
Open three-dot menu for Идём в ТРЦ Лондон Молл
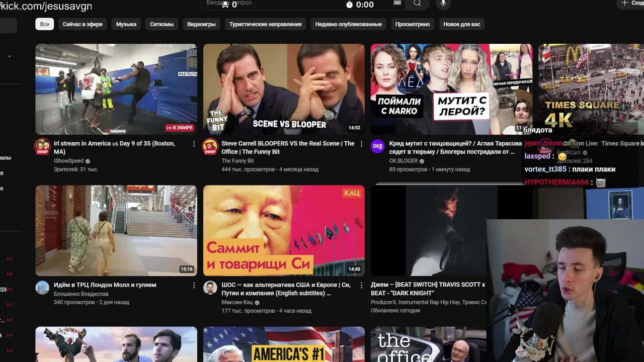click(194, 285)
